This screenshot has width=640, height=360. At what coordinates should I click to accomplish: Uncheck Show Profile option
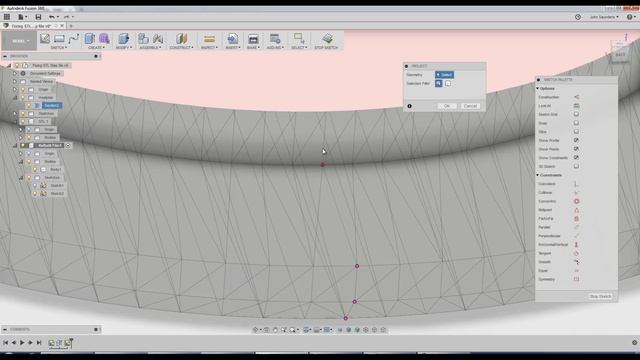576,140
